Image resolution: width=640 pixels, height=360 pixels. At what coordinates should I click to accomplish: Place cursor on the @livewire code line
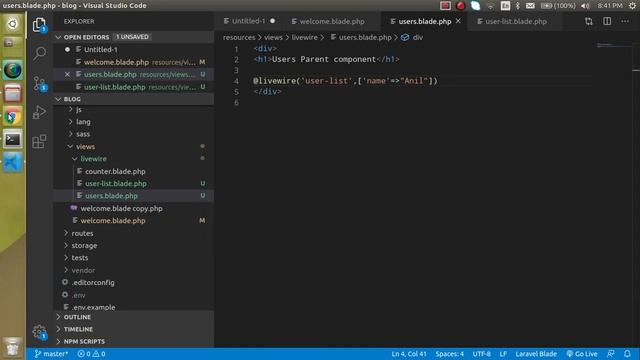345,81
